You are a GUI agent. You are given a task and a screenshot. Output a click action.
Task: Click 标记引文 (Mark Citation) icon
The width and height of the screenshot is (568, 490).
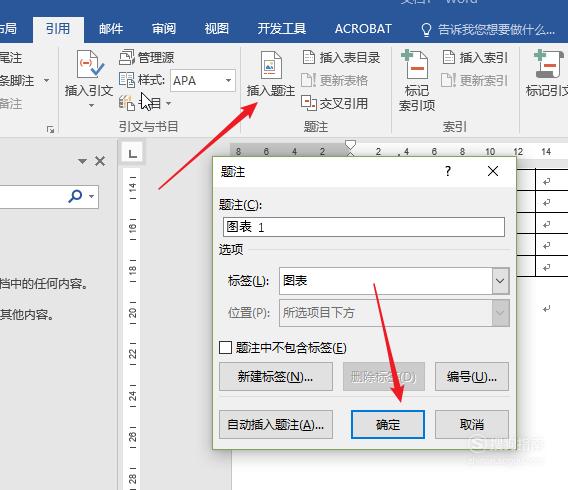[x=549, y=64]
